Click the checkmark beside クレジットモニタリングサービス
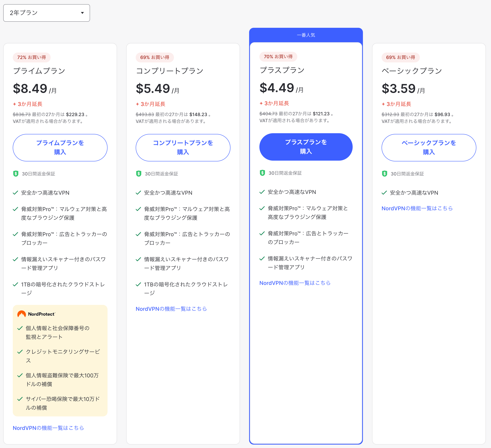 (x=20, y=352)
